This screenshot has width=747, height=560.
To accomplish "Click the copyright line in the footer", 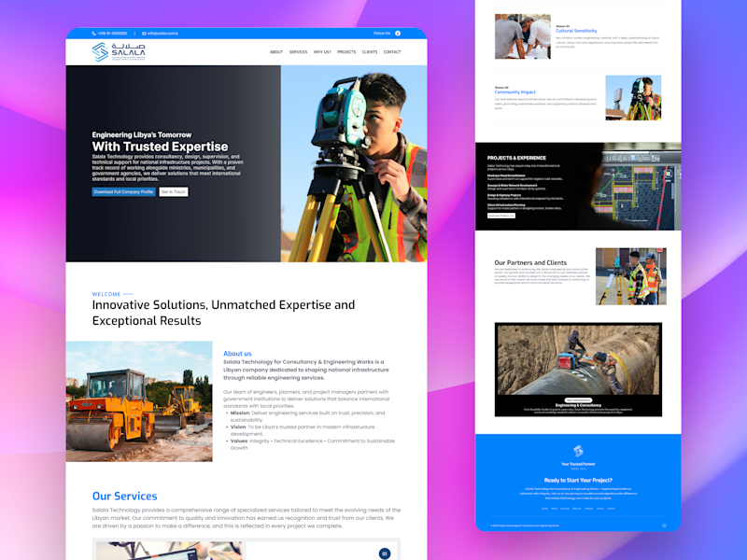I will (525, 525).
